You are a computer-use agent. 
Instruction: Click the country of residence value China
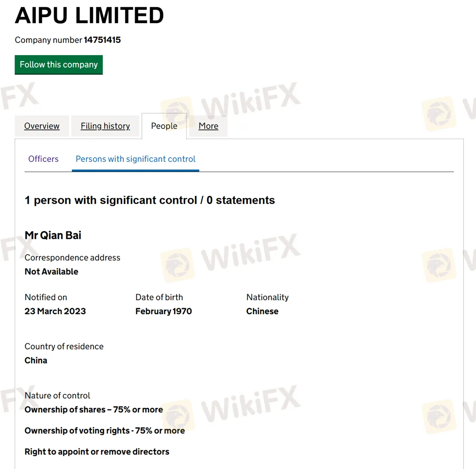[36, 360]
